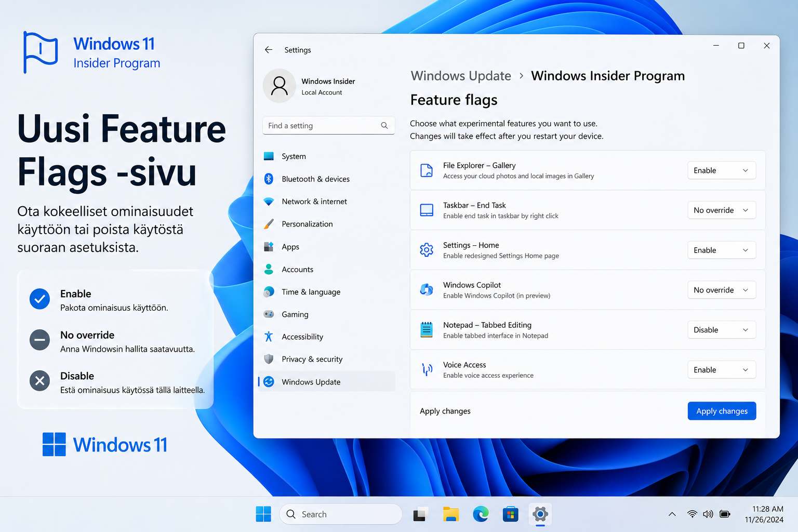Select Bluetooth & devices in sidebar

pos(327,179)
